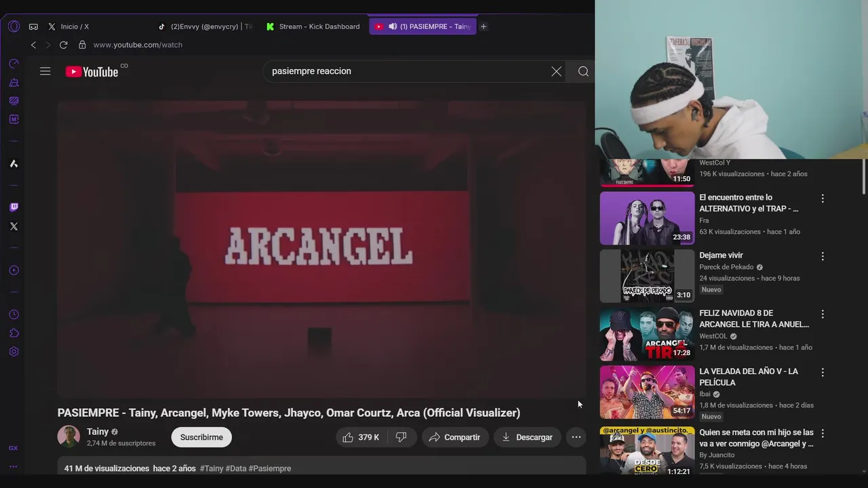
Task: Dislike the PASIEMPRE video
Action: (x=401, y=437)
